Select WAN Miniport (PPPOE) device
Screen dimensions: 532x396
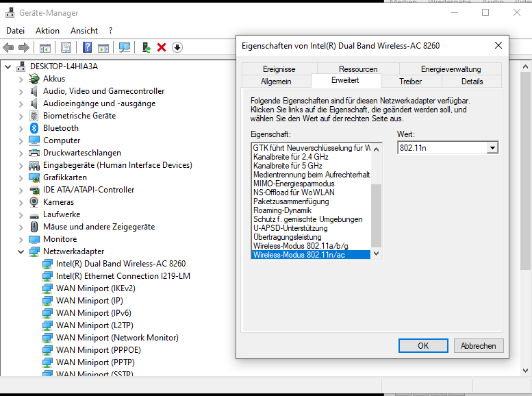coord(99,350)
